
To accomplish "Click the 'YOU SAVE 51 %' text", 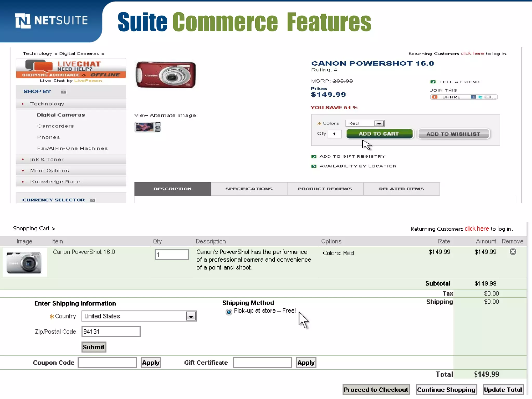I will pos(334,108).
